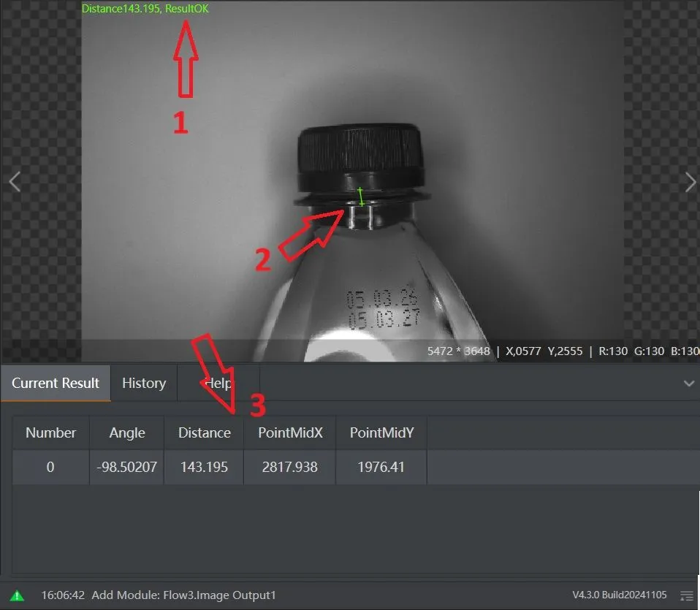Screen dimensions: 700x610
Task: Click the green measurement line on bottle neck
Action: pyautogui.click(x=361, y=197)
